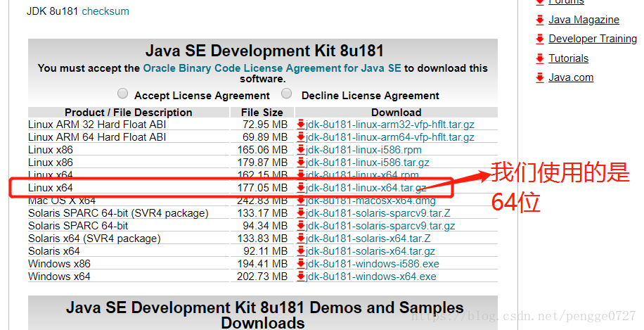Click download arrow icon for jdk-8u181-linux-arm32-vfp-hflt.tar.gz

coord(301,124)
